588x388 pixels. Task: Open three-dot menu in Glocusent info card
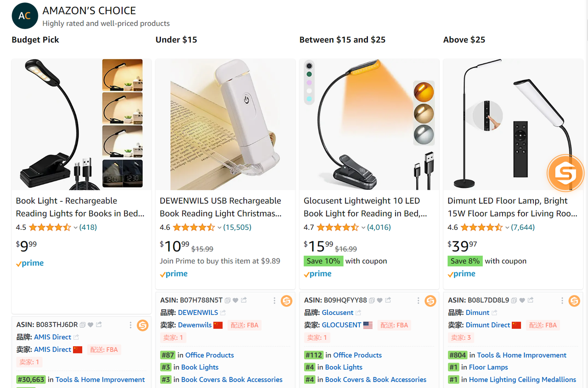click(418, 301)
